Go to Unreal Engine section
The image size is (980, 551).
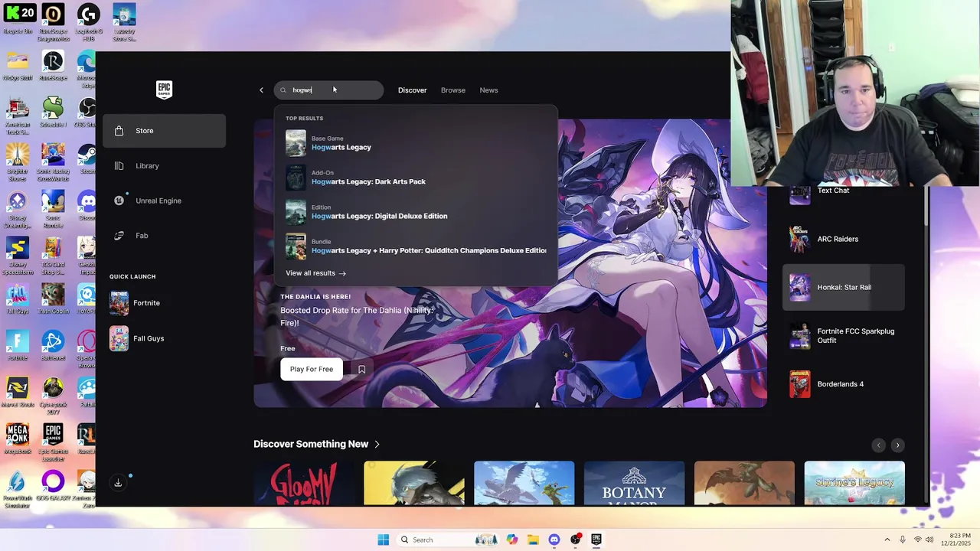(x=164, y=201)
